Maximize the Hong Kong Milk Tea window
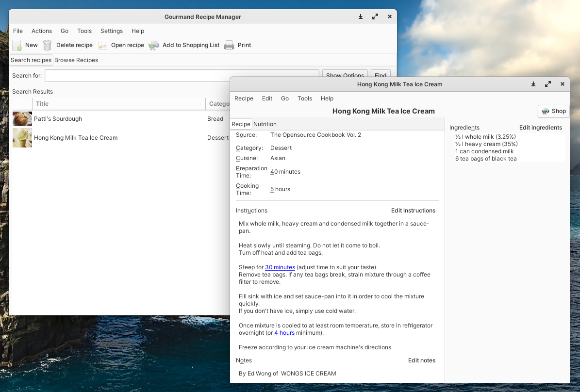580x392 pixels. coord(548,84)
